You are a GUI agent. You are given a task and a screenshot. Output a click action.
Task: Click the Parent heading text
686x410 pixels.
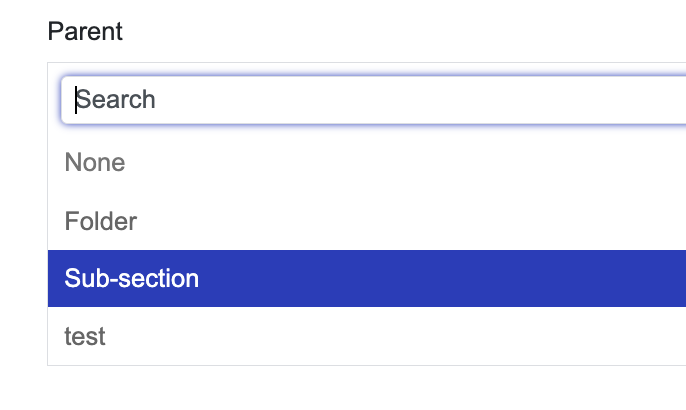[85, 31]
